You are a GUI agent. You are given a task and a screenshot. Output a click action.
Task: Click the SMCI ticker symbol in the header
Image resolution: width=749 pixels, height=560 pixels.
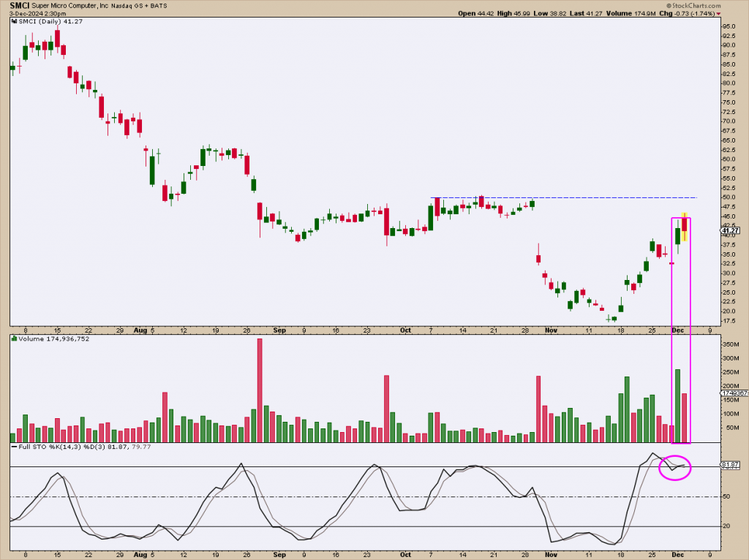tap(20, 6)
